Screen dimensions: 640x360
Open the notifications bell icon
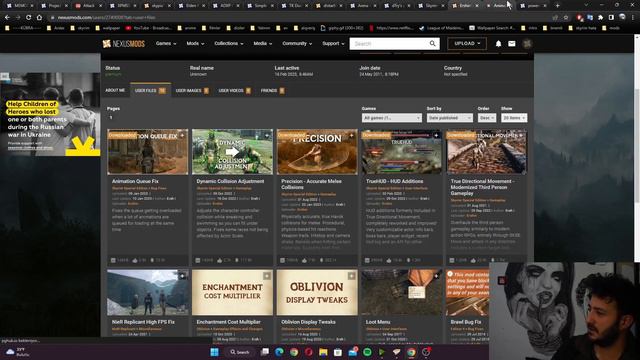[498, 44]
